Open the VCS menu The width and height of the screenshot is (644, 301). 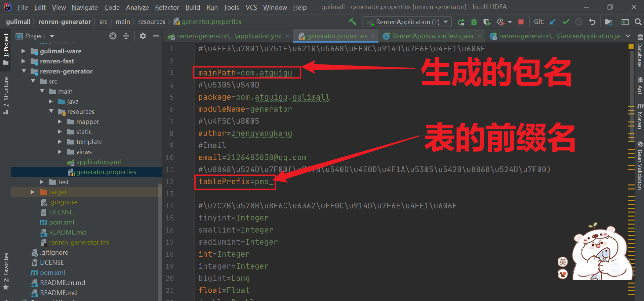[251, 7]
